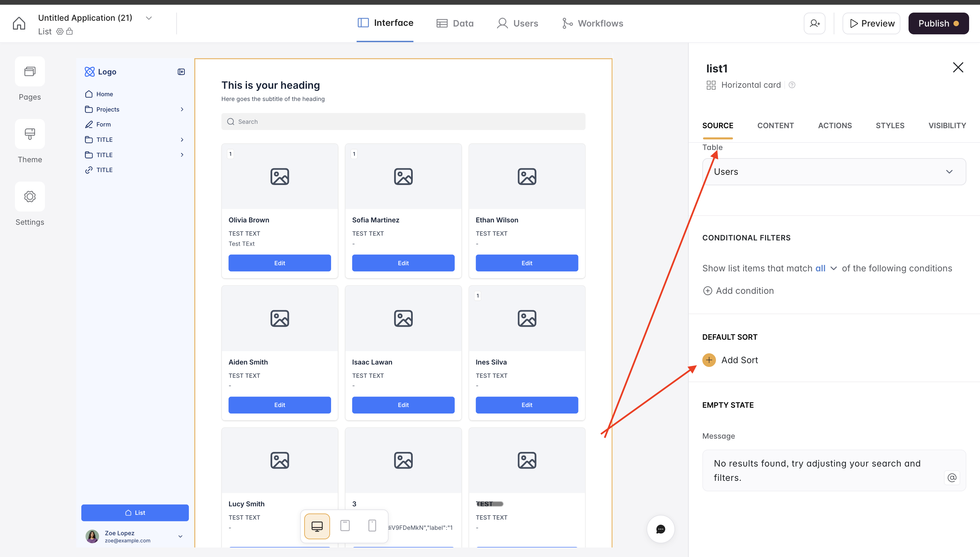Open the Users table dropdown
The width and height of the screenshot is (980, 557).
click(x=834, y=172)
